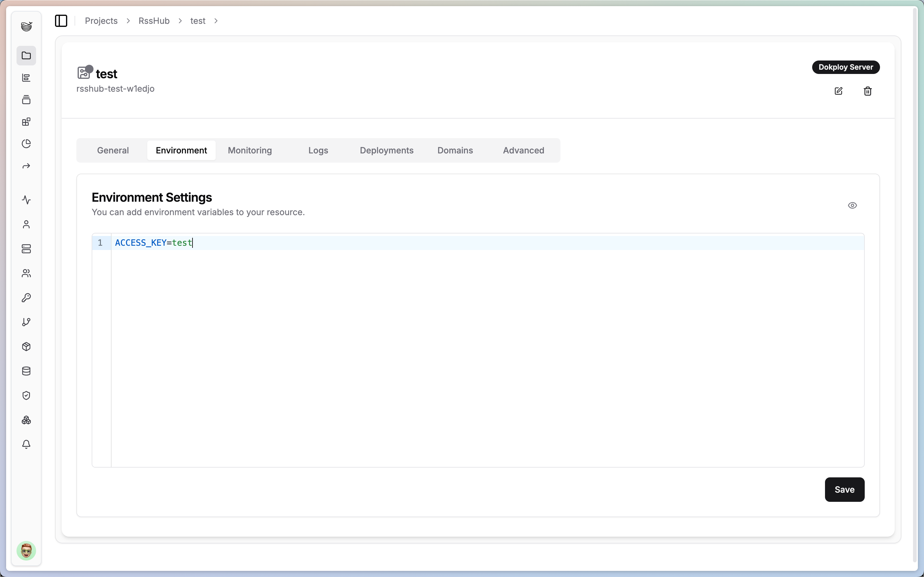Image resolution: width=924 pixels, height=577 pixels.
Task: Click the Monitoring pulse icon in sidebar
Action: click(x=26, y=200)
